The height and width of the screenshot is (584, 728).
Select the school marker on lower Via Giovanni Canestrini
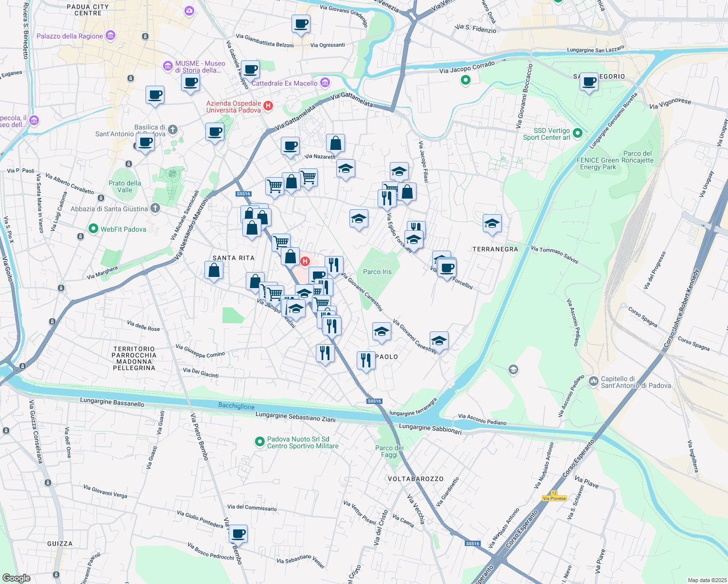click(x=439, y=341)
